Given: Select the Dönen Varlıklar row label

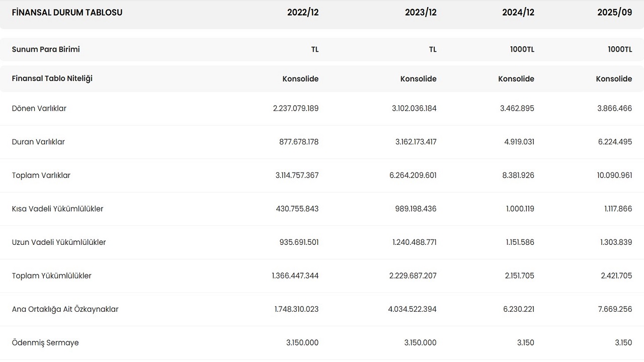Looking at the screenshot, I should (39, 109).
